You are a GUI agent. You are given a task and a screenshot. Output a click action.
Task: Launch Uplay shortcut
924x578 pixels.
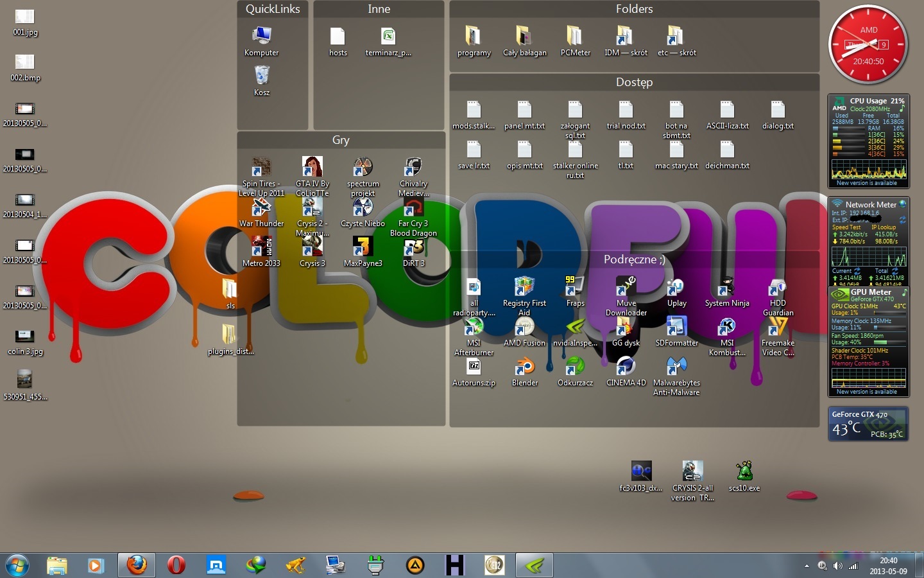(x=676, y=292)
